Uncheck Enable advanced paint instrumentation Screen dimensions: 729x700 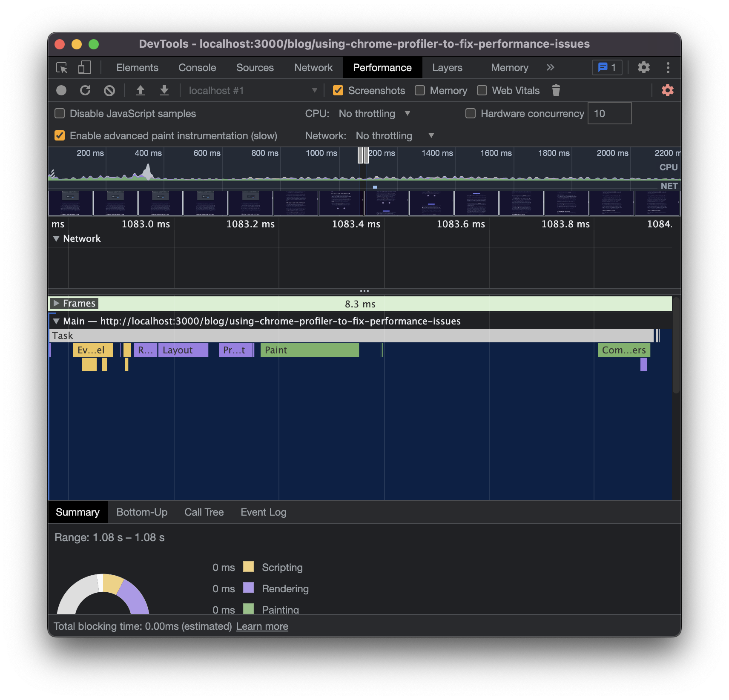(x=60, y=136)
